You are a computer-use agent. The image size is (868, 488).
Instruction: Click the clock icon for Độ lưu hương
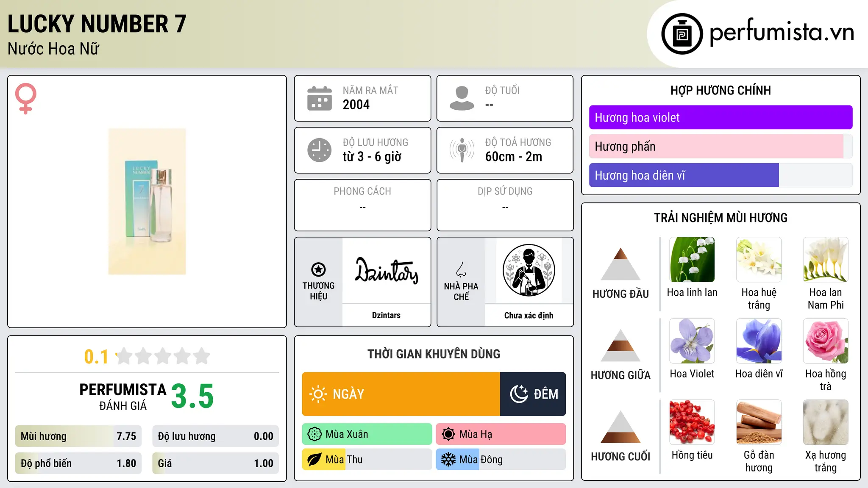pyautogui.click(x=320, y=150)
